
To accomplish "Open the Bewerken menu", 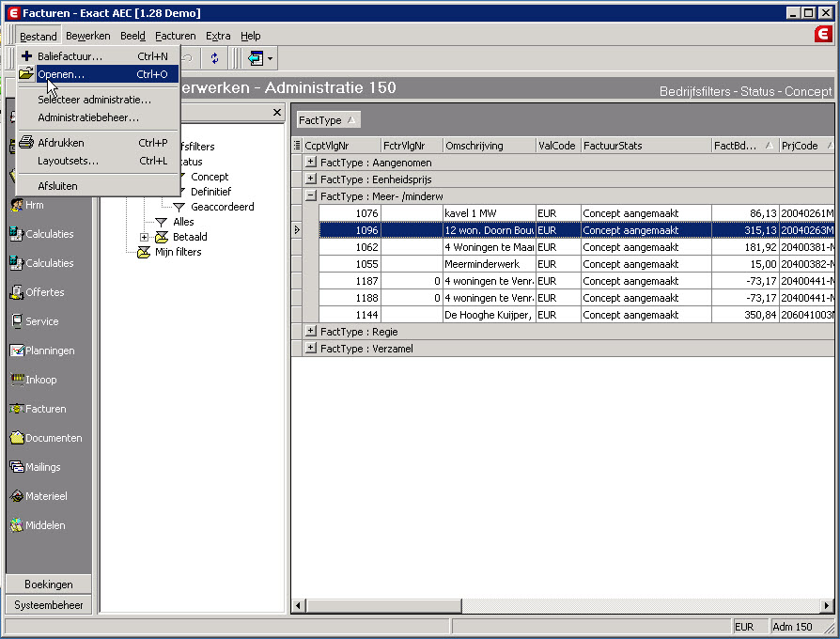I will [88, 36].
